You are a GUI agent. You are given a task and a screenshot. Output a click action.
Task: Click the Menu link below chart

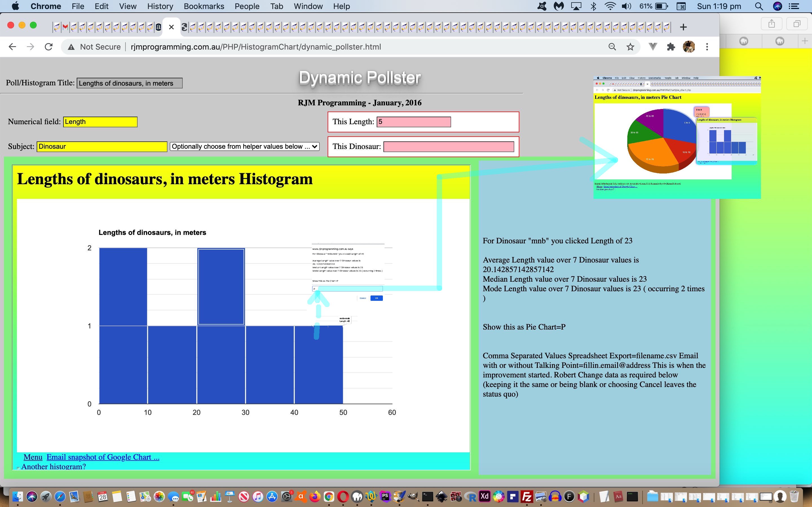coord(33,457)
